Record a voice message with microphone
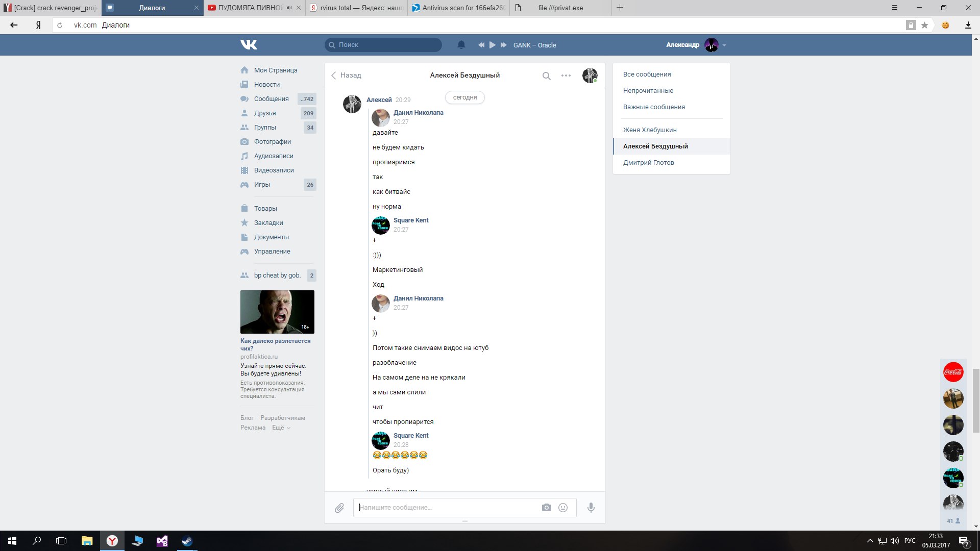This screenshot has width=980, height=551. coord(591,508)
